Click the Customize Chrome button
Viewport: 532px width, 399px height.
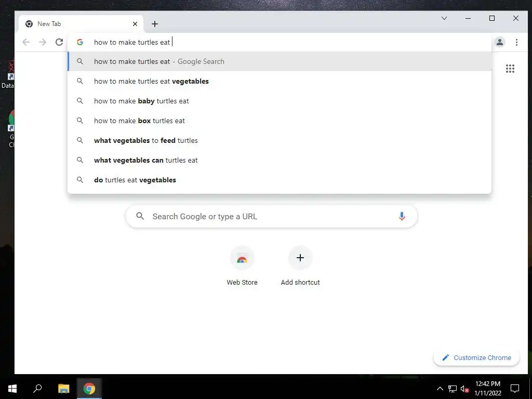point(476,357)
